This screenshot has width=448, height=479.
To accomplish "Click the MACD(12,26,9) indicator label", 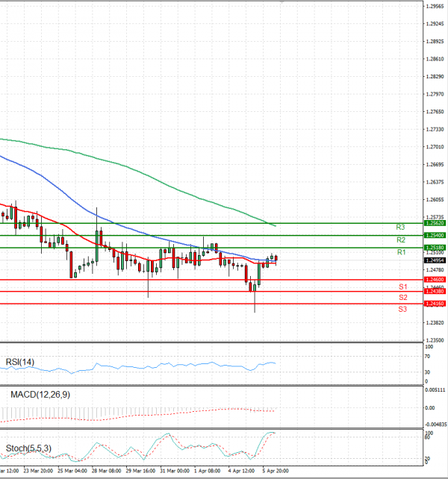I will (40, 395).
